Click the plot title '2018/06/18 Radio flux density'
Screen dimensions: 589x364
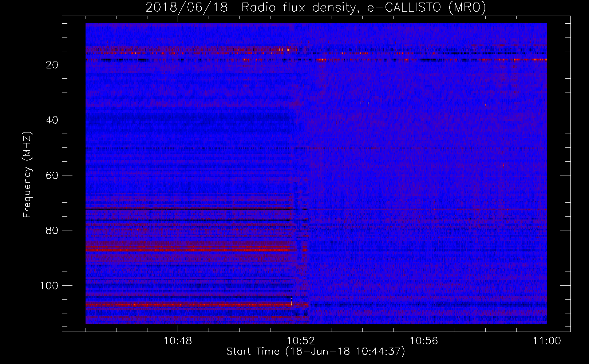316,8
